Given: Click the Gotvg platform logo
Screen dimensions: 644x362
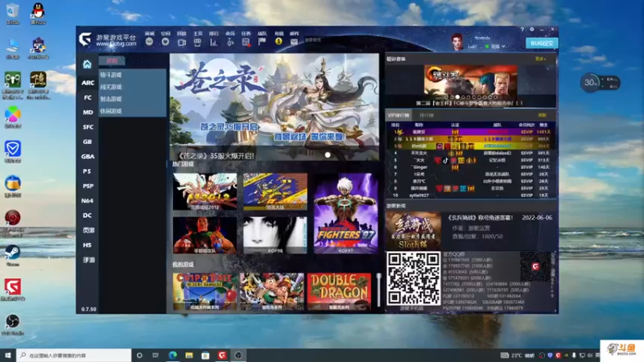Looking at the screenshot, I should tap(85, 39).
